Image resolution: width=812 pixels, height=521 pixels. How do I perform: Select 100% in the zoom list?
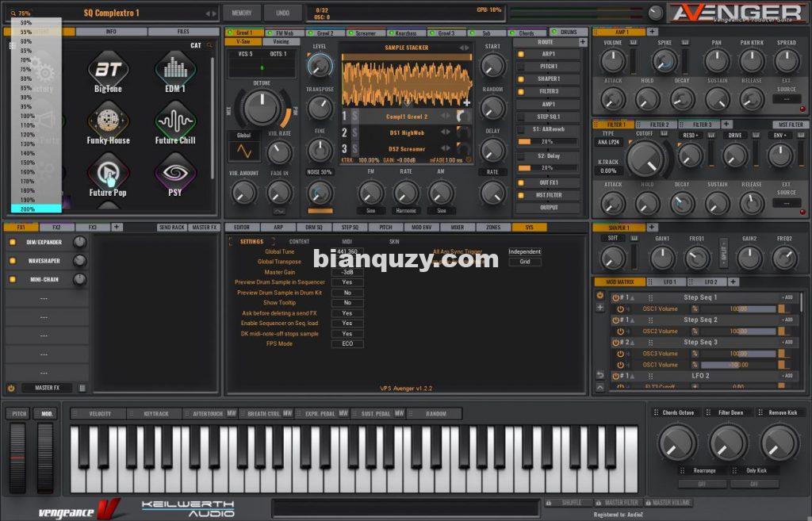pos(28,116)
